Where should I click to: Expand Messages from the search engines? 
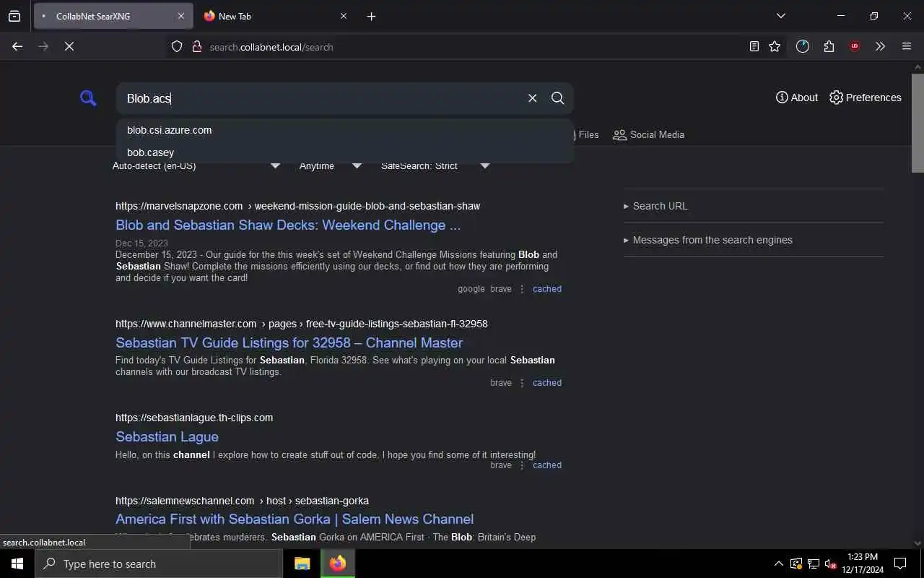(x=707, y=240)
